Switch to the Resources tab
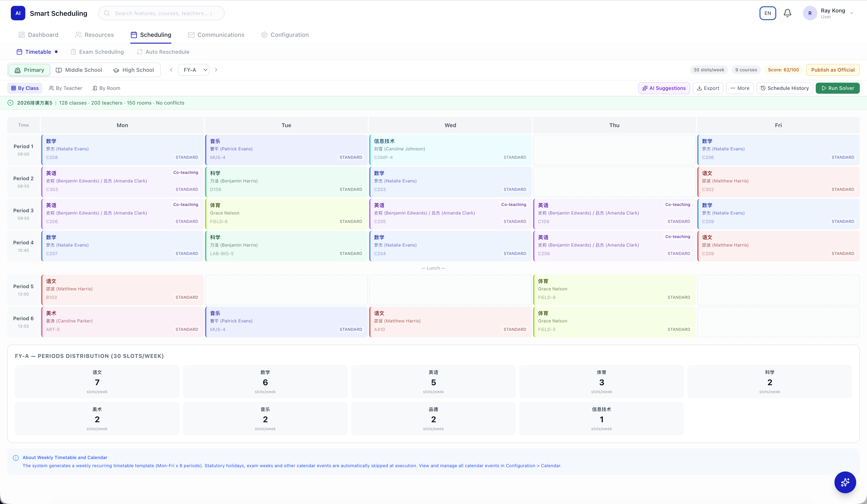 click(94, 35)
